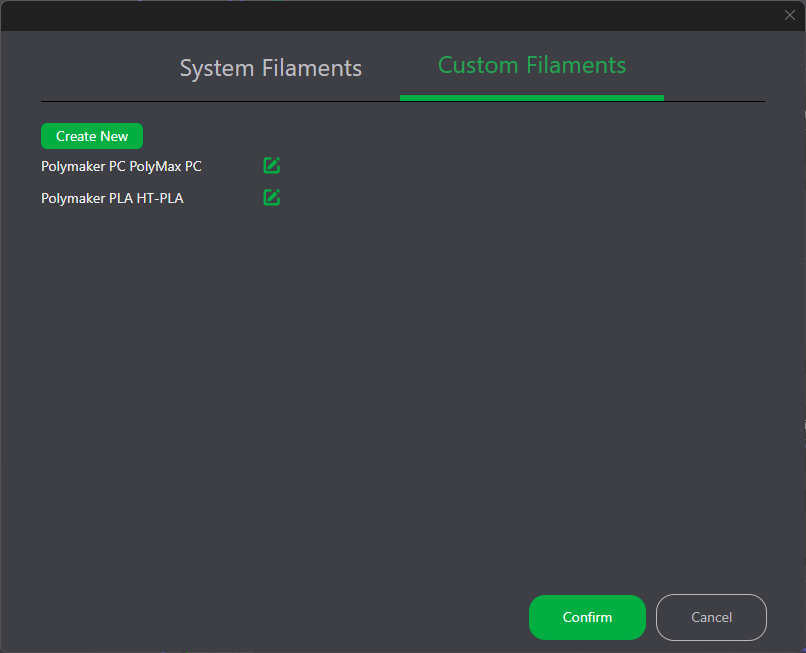Confirm the filament selection
Image resolution: width=806 pixels, height=653 pixels.
(x=587, y=617)
